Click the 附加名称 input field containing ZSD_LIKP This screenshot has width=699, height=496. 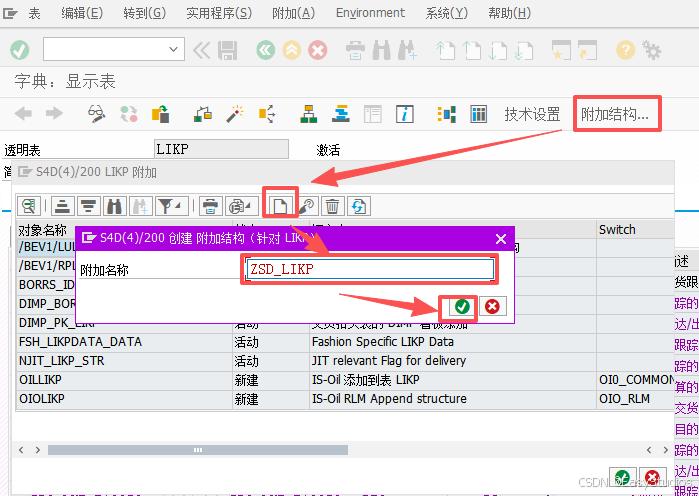coord(370,269)
